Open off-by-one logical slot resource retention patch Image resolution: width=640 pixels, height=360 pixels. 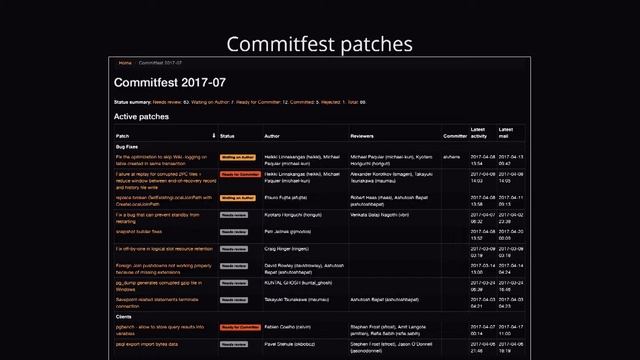click(x=164, y=249)
